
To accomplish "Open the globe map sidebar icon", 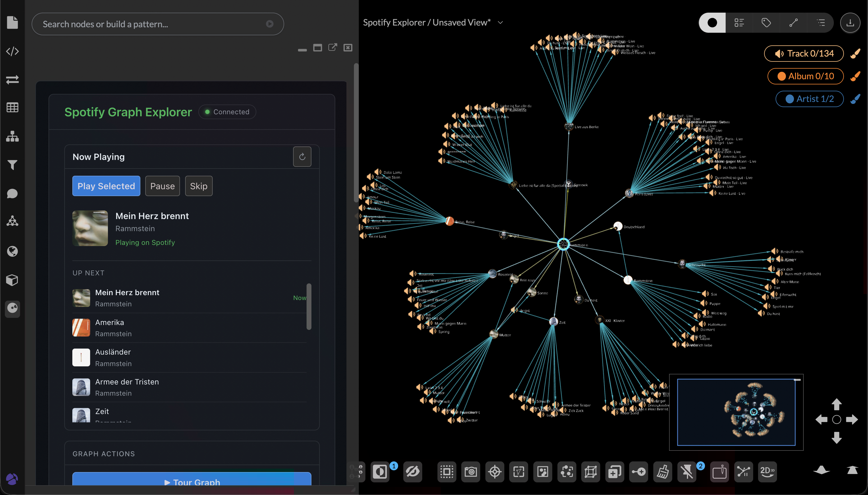I will pyautogui.click(x=12, y=251).
